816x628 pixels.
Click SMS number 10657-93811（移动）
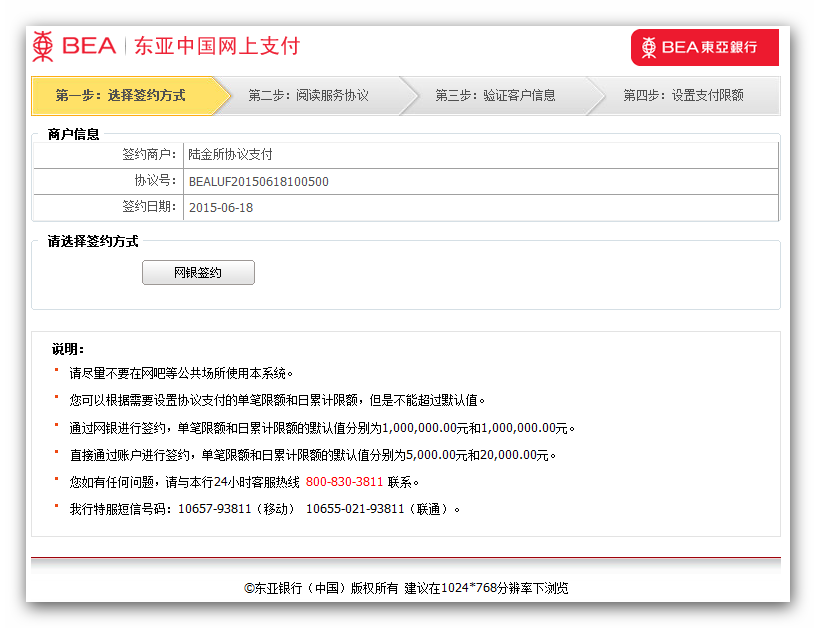[237, 509]
